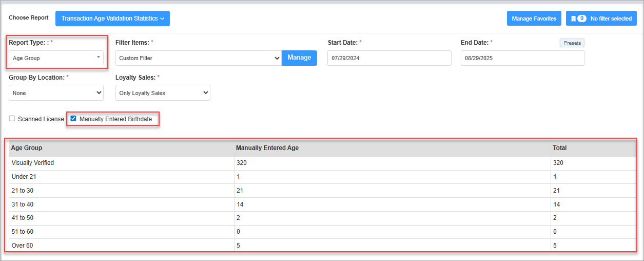
Task: Open the No filter selected button
Action: coord(601,18)
